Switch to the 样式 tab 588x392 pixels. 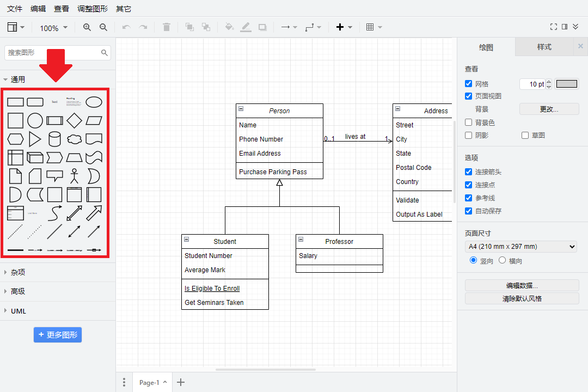[x=544, y=47]
